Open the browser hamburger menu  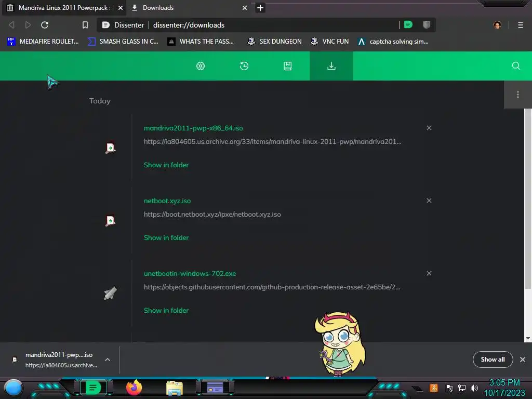(521, 25)
